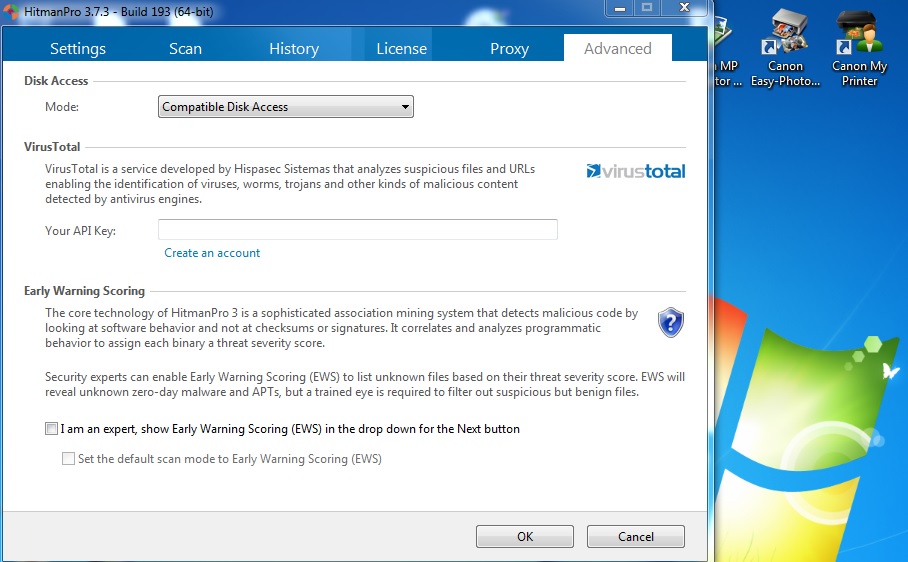The width and height of the screenshot is (908, 562).
Task: Follow the 'Create an account' link
Action: pyautogui.click(x=212, y=253)
